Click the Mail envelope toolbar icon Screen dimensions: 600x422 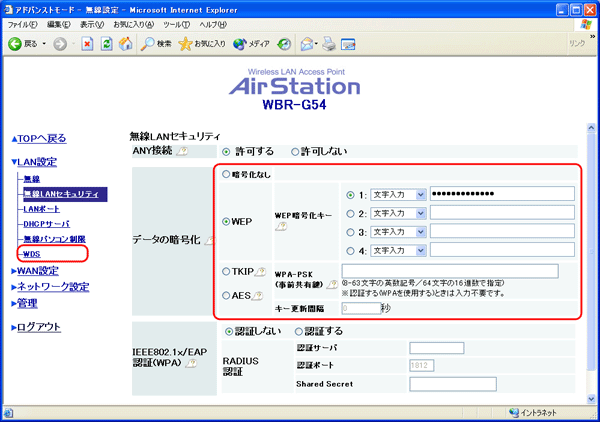tap(307, 44)
